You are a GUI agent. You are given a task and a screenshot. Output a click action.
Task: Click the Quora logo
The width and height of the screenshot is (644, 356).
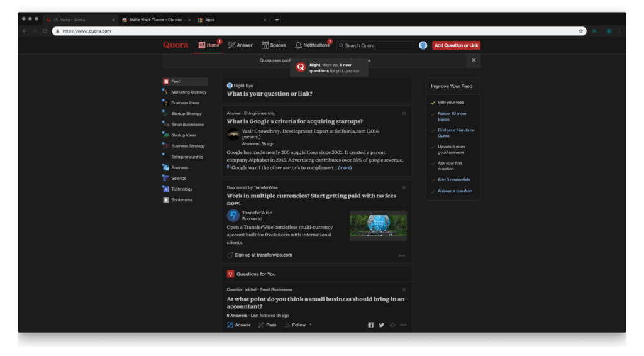(x=175, y=45)
